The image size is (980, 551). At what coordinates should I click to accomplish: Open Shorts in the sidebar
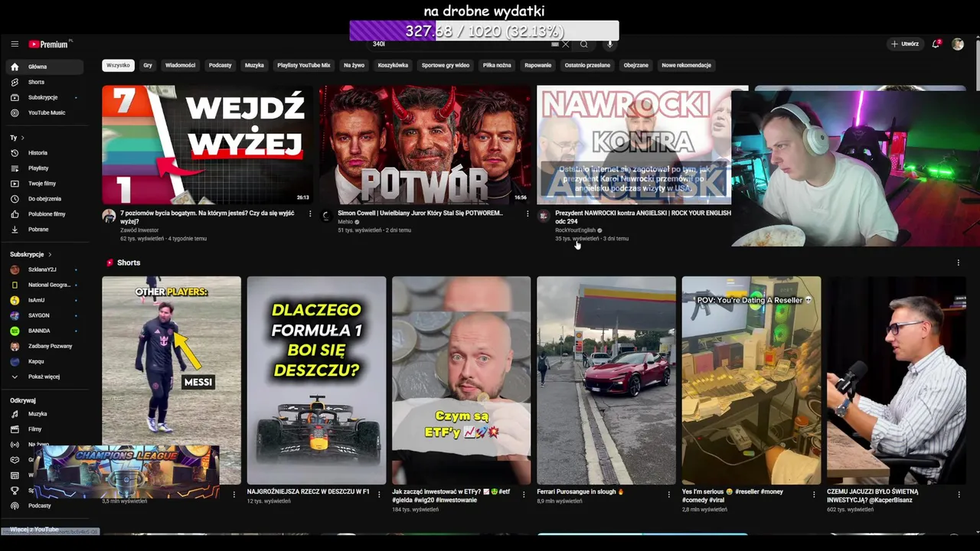46,82
